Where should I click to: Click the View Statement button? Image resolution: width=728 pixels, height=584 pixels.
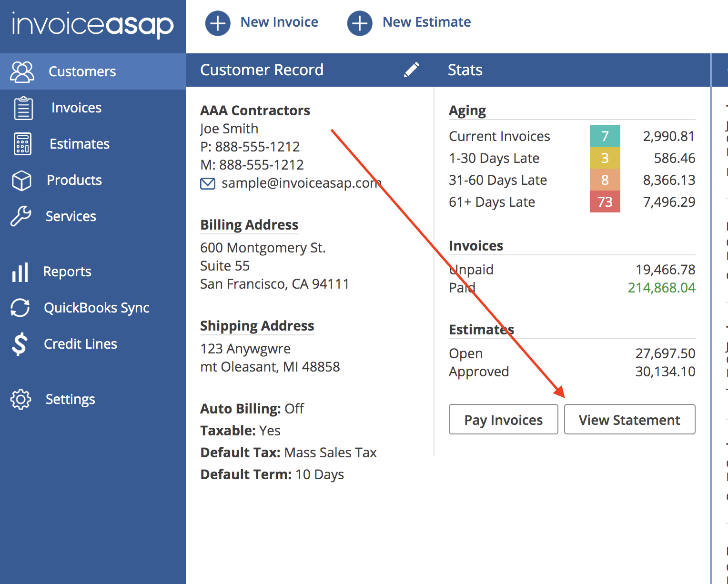pyautogui.click(x=630, y=419)
